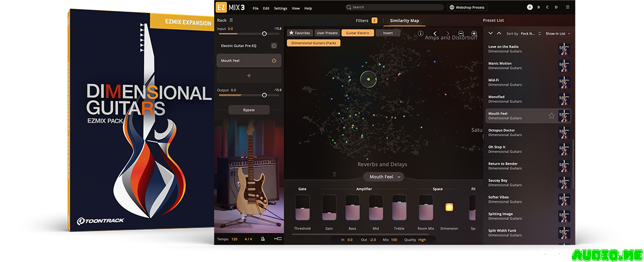The image size is (644, 262).
Task: Click the Treble fader
Action: click(x=399, y=207)
